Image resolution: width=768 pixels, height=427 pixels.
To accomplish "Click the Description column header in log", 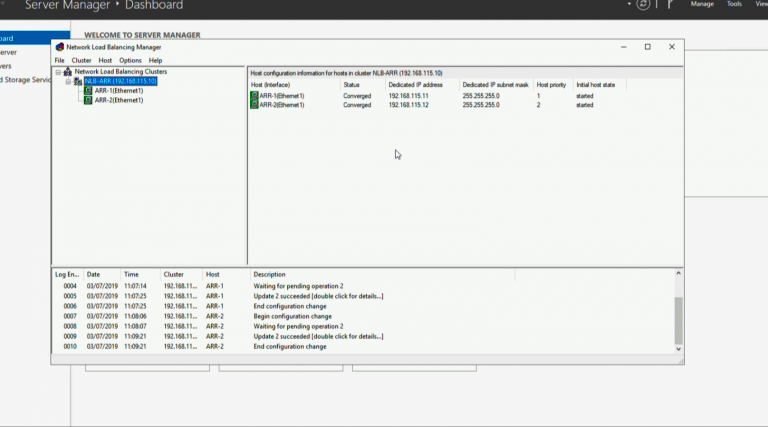I will [382, 275].
